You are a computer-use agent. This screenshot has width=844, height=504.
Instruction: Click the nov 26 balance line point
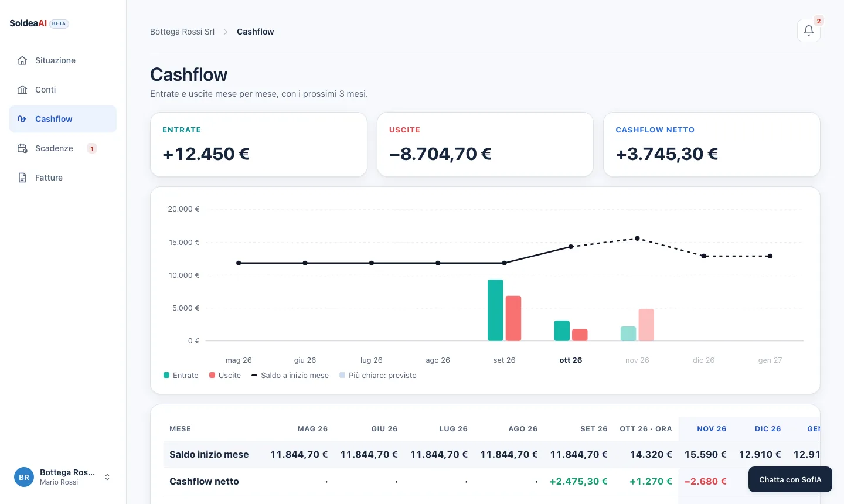click(x=637, y=239)
